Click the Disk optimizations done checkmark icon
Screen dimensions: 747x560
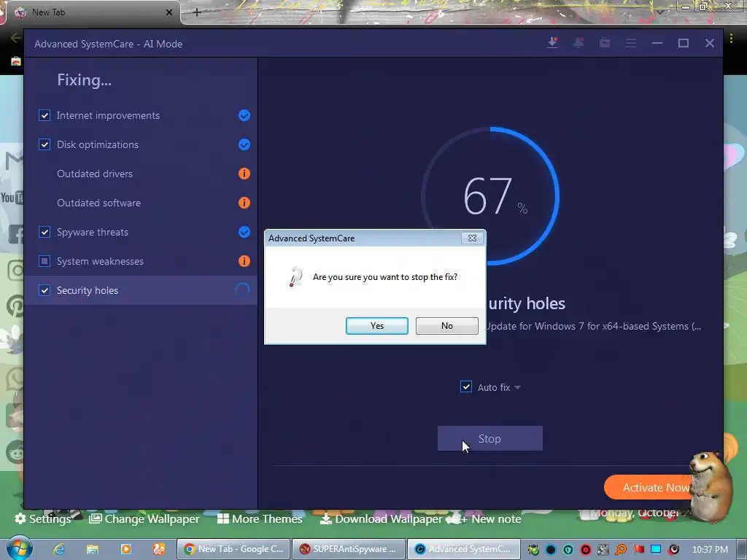244,144
